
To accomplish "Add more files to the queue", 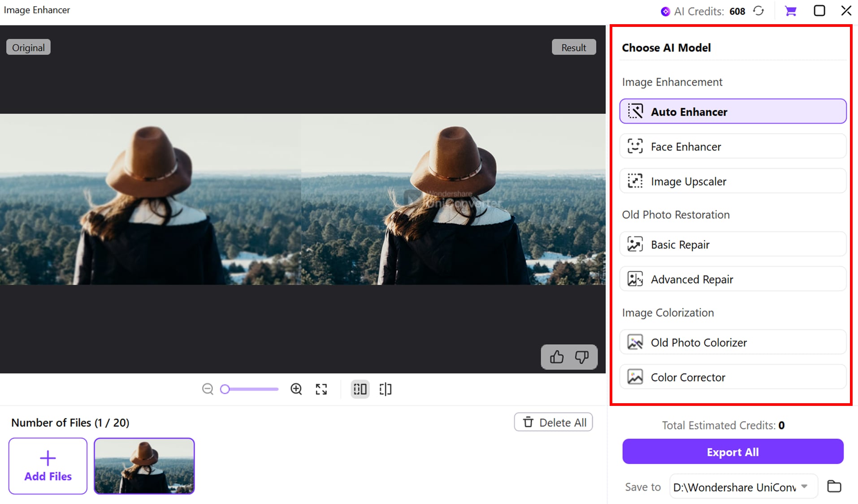I will coord(48,466).
